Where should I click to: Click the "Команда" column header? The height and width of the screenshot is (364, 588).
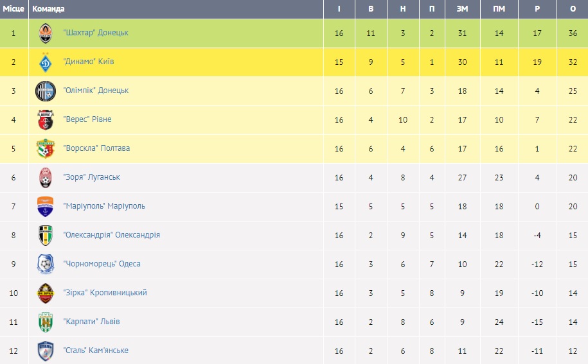pyautogui.click(x=48, y=9)
